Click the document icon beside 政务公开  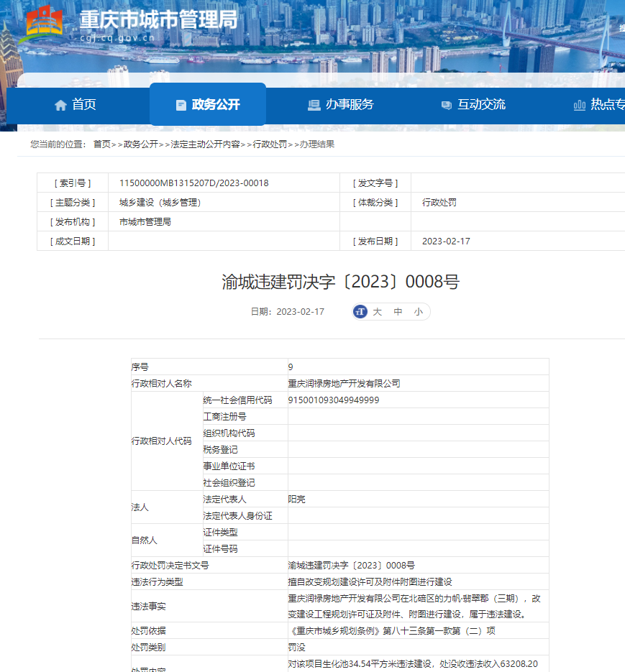181,105
